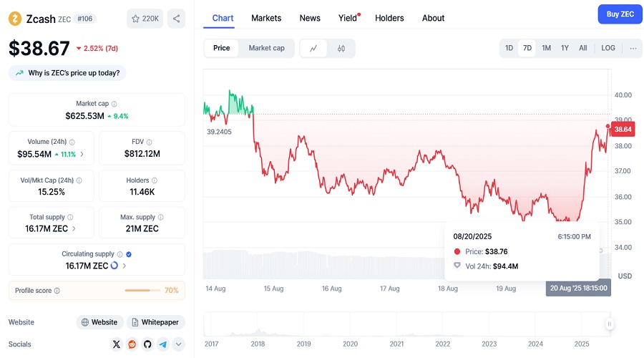Open the Chart tab
Screen dimensions: 644x358
pyautogui.click(x=223, y=18)
